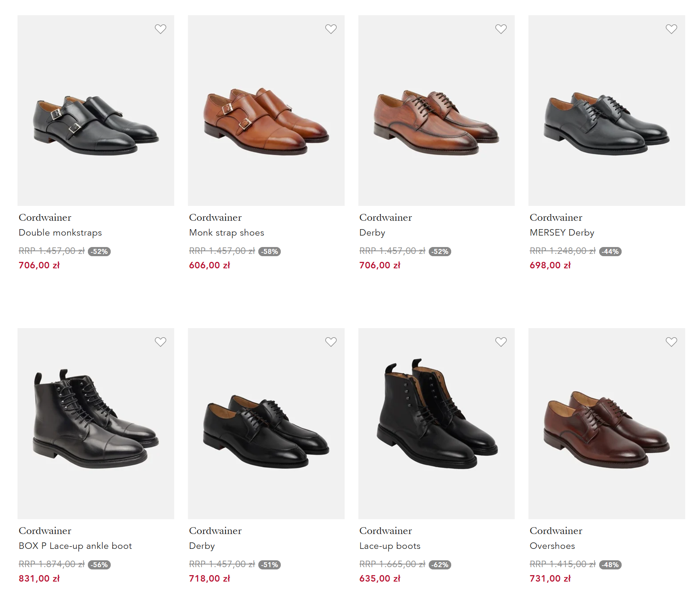Viewport: 700px width, 609px height.
Task: Open the Monk strap shoes title
Action: point(227,233)
